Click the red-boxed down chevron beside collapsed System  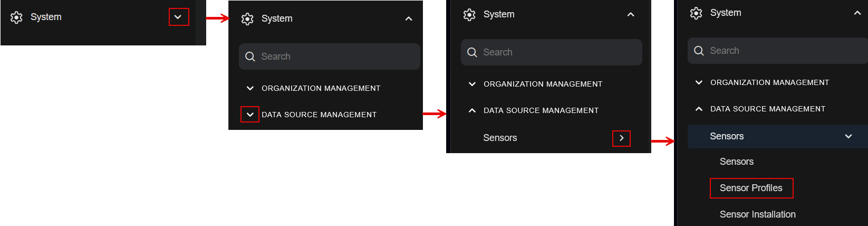coord(178,17)
